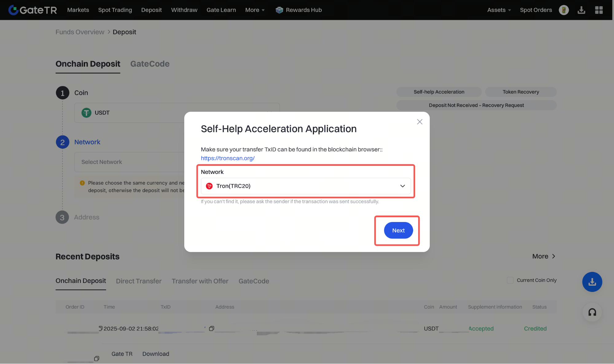Open the user profile avatar
The image size is (614, 364).
pyautogui.click(x=564, y=10)
